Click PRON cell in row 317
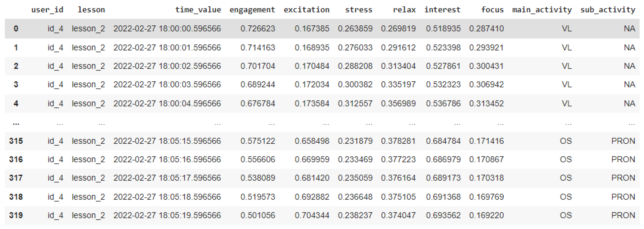Screen dimensions: 644x229 coord(623,178)
